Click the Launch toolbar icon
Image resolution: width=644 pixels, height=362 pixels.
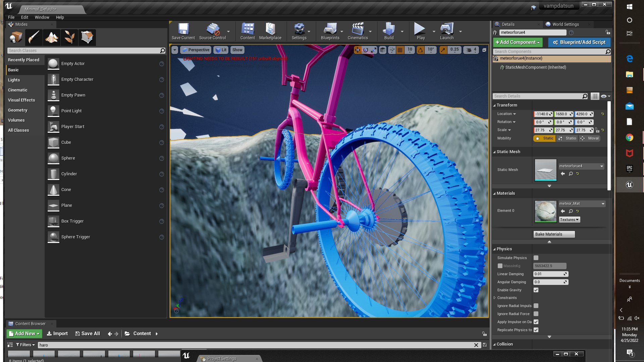447,32
